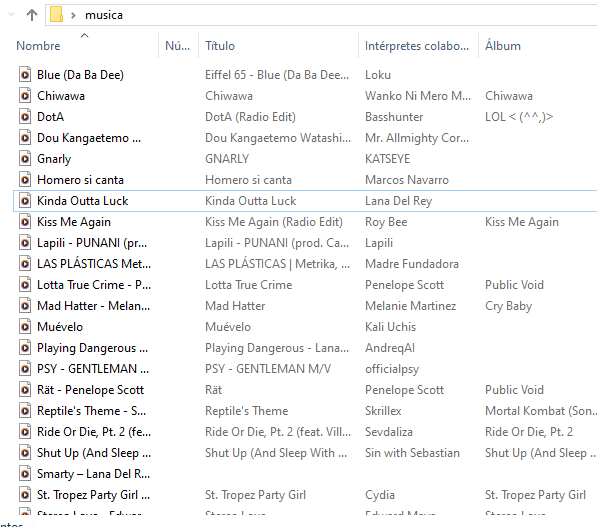597x527 pixels.
Task: Click the title PSY - GENTLEMAN M/V
Action: [x=268, y=369]
